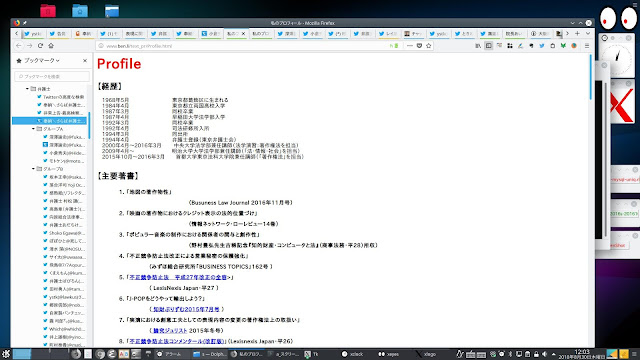The height and width of the screenshot is (360, 640).
Task: Click the xclock window's clock face
Action: 618,59
